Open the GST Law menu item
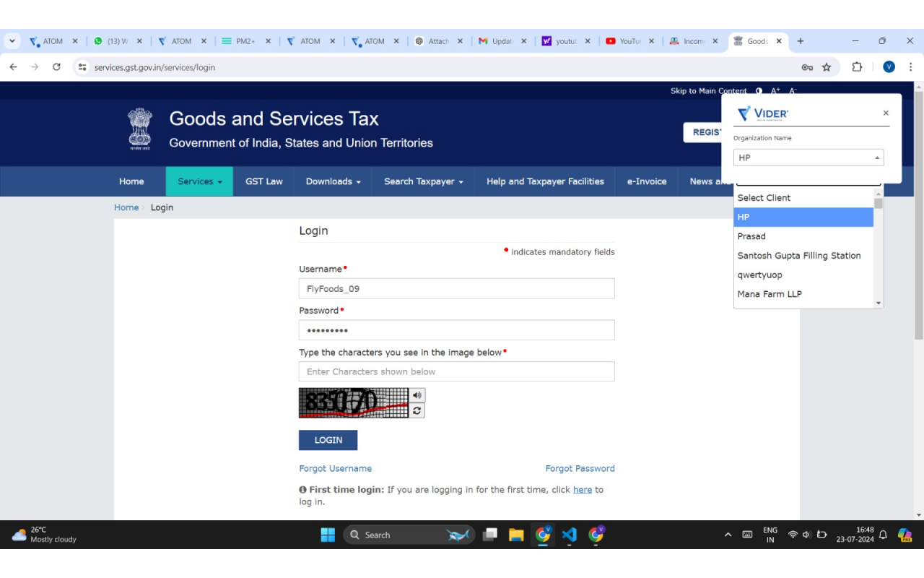The height and width of the screenshot is (578, 924). coord(263,181)
